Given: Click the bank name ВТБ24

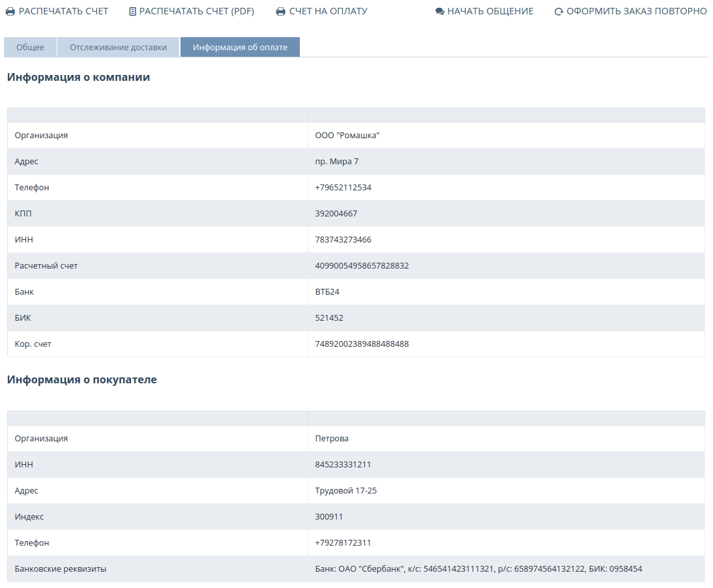Looking at the screenshot, I should point(327,292).
